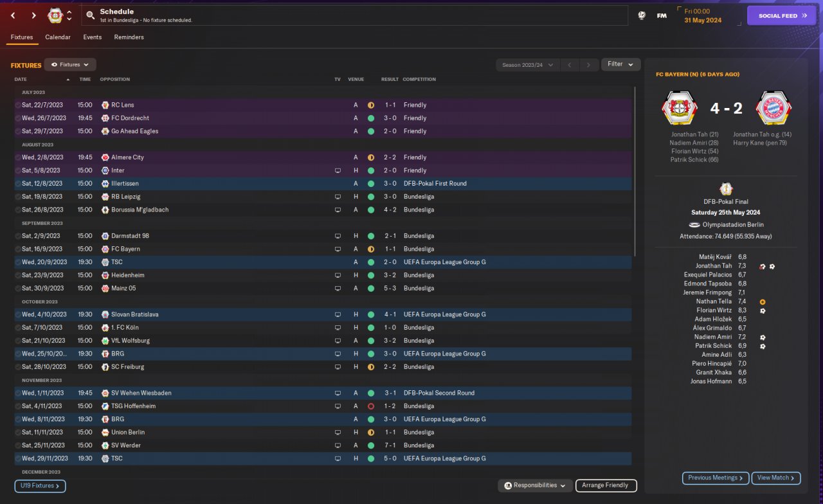Screen dimensions: 823x504
Task: Click the FM logo menu
Action: 662,15
